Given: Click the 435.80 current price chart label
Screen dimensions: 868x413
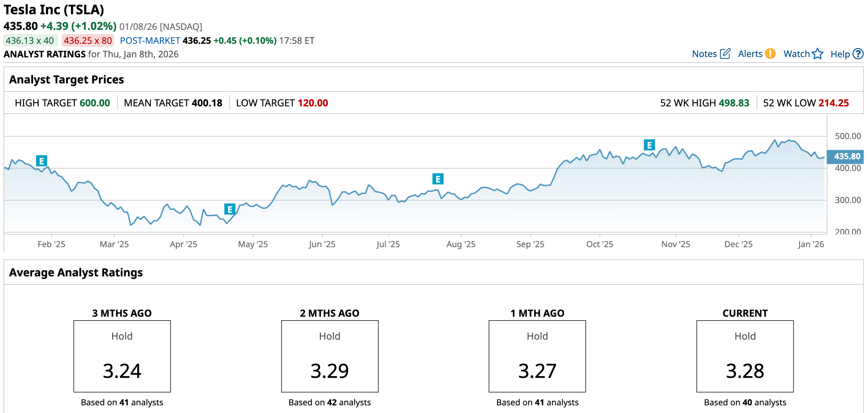Looking at the screenshot, I should pos(847,156).
